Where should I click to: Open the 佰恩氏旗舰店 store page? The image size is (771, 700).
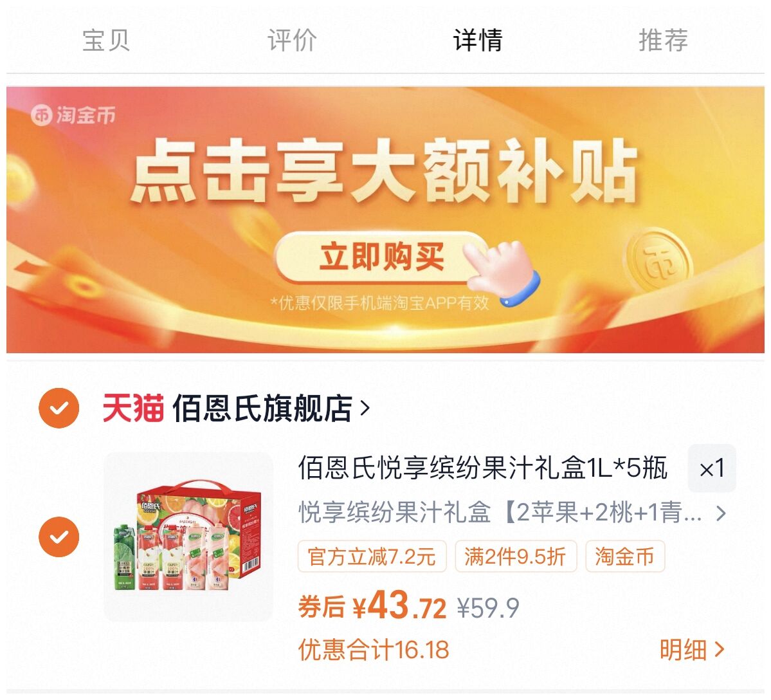point(262,409)
